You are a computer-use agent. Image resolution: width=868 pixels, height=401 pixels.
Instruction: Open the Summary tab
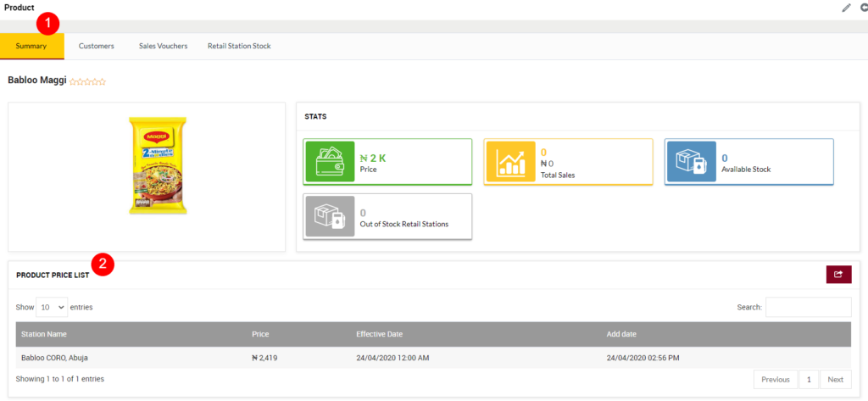pos(31,46)
